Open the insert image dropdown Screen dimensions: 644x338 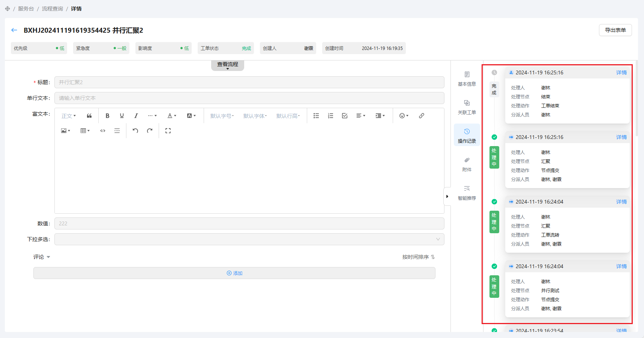66,131
